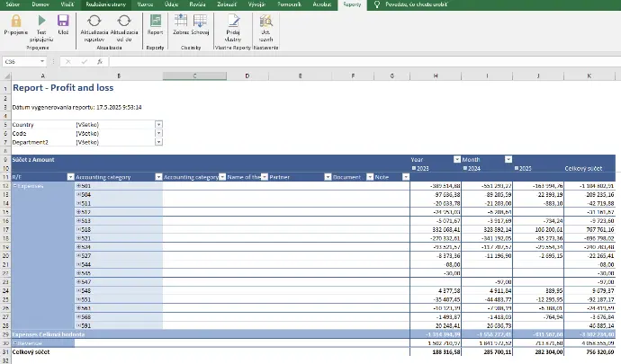Click the formula bar cancel X icon
The width and height of the screenshot is (621, 364).
tap(68, 62)
